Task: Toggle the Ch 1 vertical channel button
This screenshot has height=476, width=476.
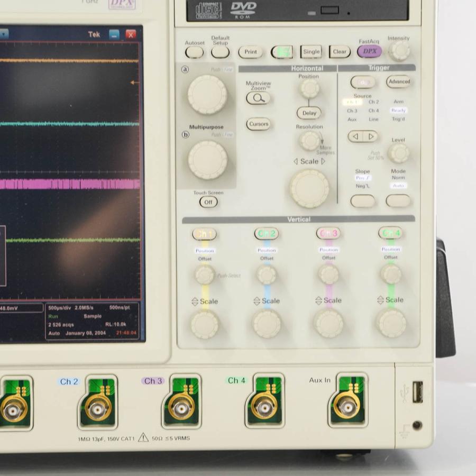Action: click(x=204, y=234)
